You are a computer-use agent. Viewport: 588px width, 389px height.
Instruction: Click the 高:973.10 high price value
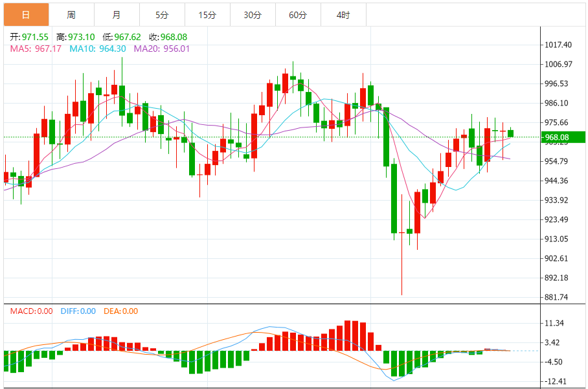pos(75,37)
